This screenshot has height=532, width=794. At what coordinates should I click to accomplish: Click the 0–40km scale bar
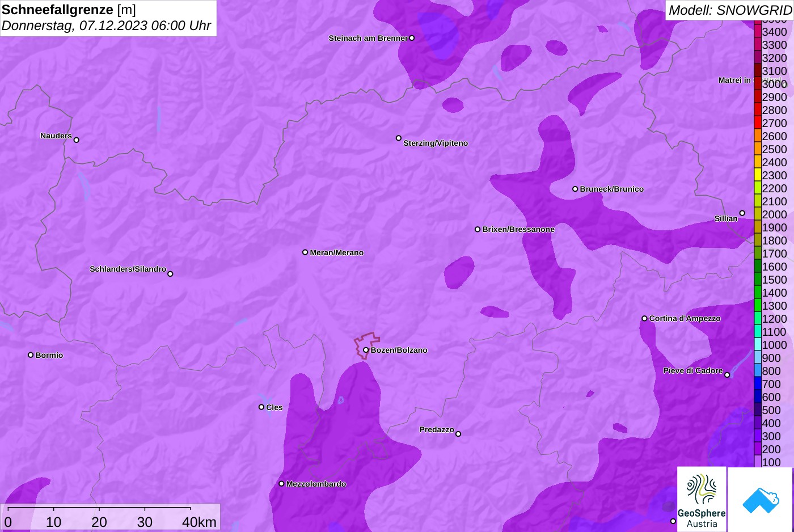[x=110, y=516]
